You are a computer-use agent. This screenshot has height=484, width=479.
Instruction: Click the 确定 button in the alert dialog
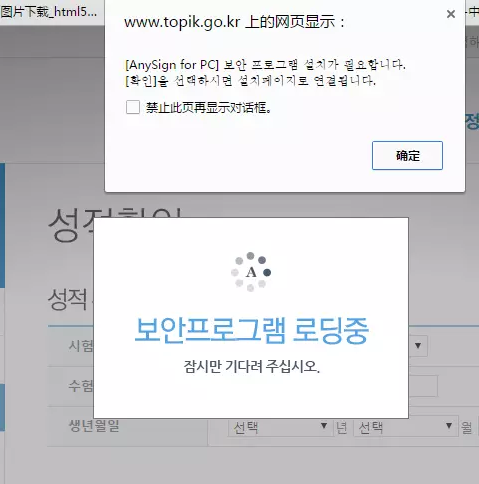(407, 155)
